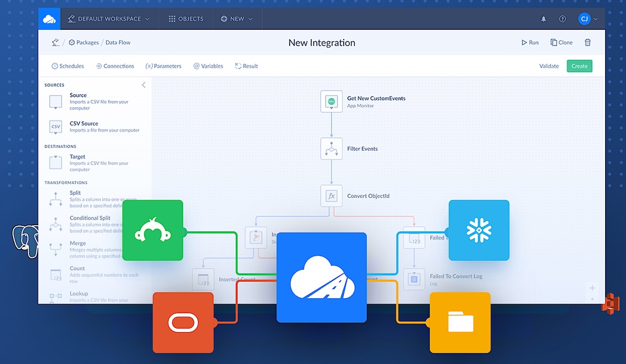Select the CSV Source component icon
This screenshot has width=626, height=364.
[x=56, y=127]
